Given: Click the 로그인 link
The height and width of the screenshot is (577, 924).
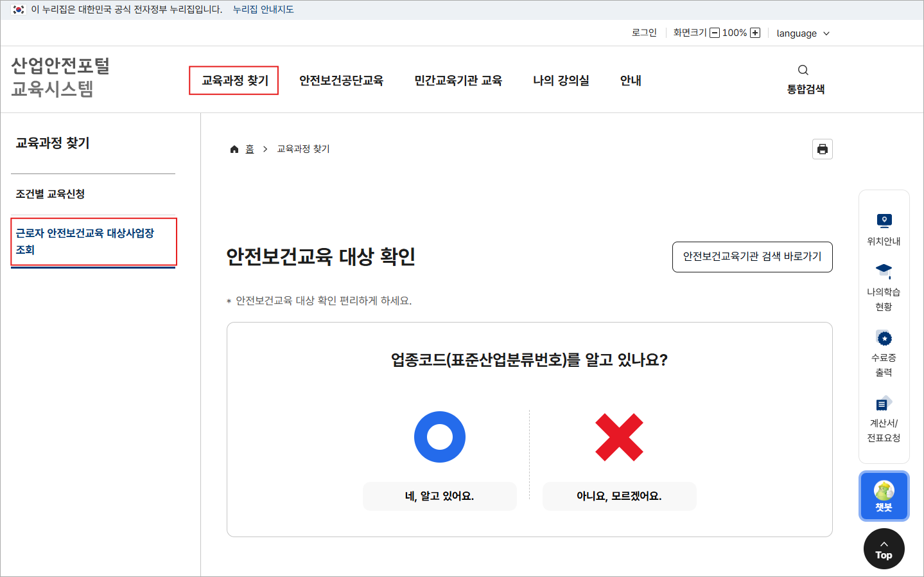Looking at the screenshot, I should (x=644, y=33).
